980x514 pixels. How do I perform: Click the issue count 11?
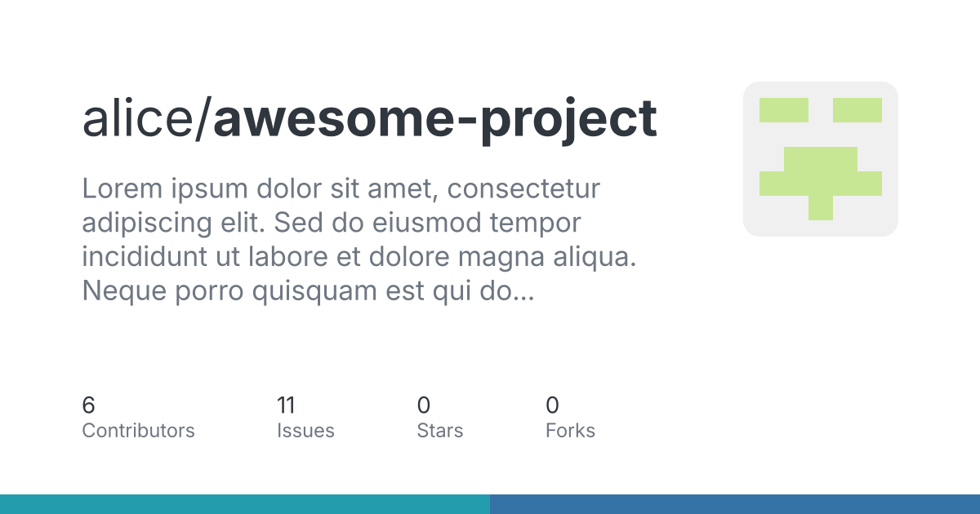(x=286, y=405)
